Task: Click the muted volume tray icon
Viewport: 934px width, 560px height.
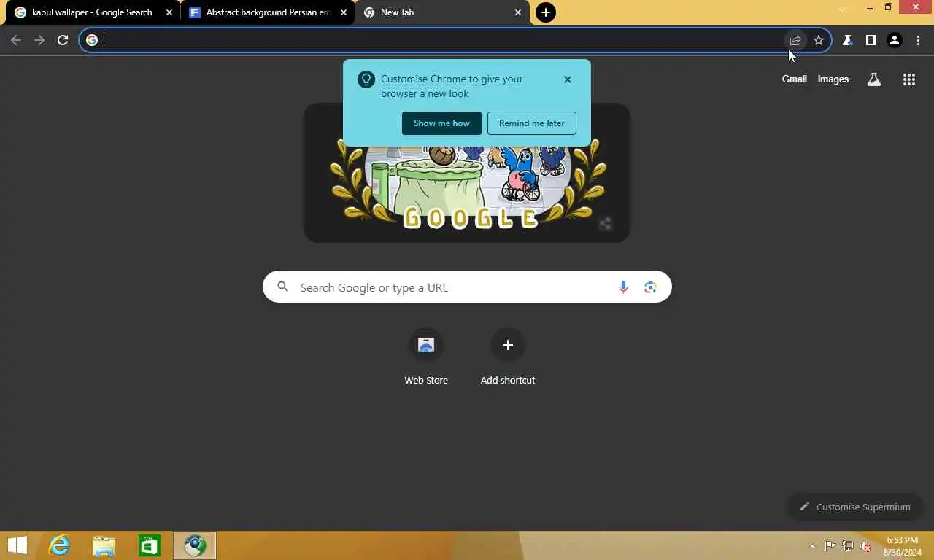Action: tap(865, 546)
